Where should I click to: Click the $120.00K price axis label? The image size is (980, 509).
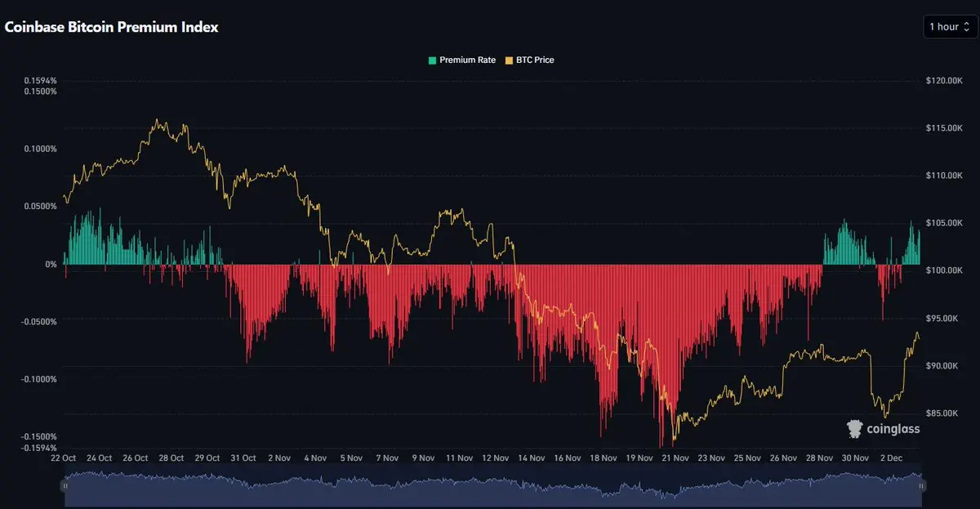click(946, 81)
